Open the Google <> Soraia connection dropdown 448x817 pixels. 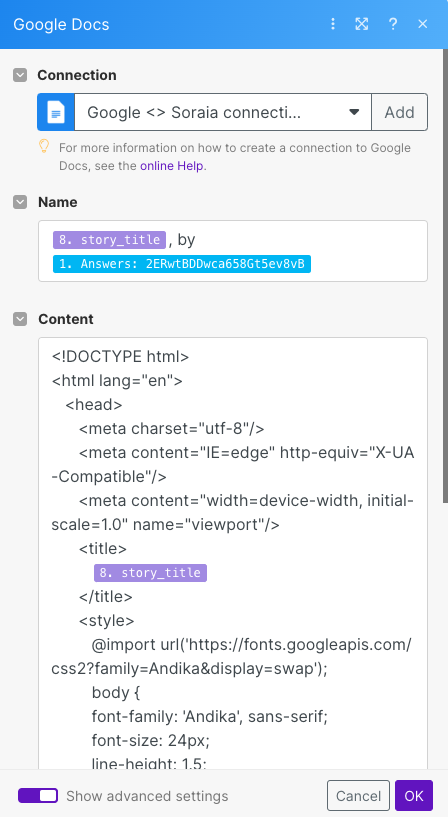223,112
